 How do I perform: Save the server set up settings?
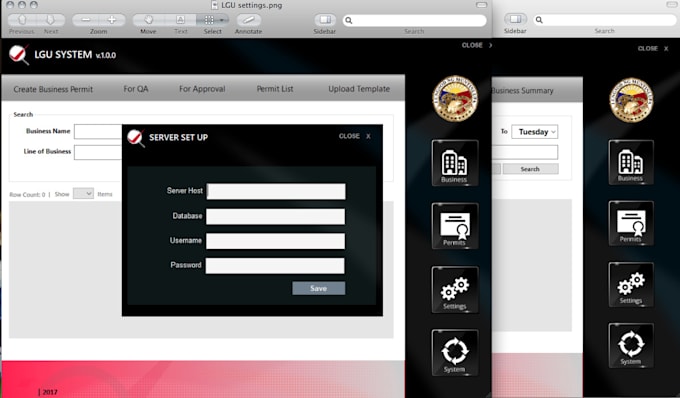[x=319, y=288]
